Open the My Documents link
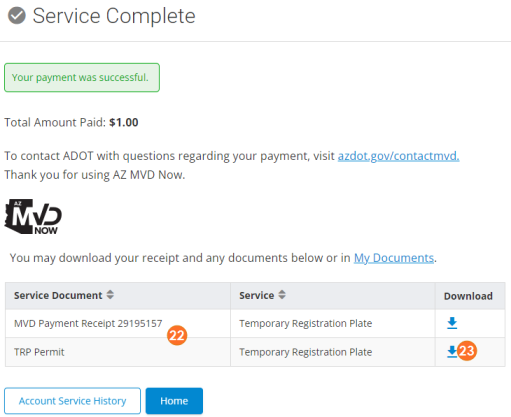 pos(394,258)
